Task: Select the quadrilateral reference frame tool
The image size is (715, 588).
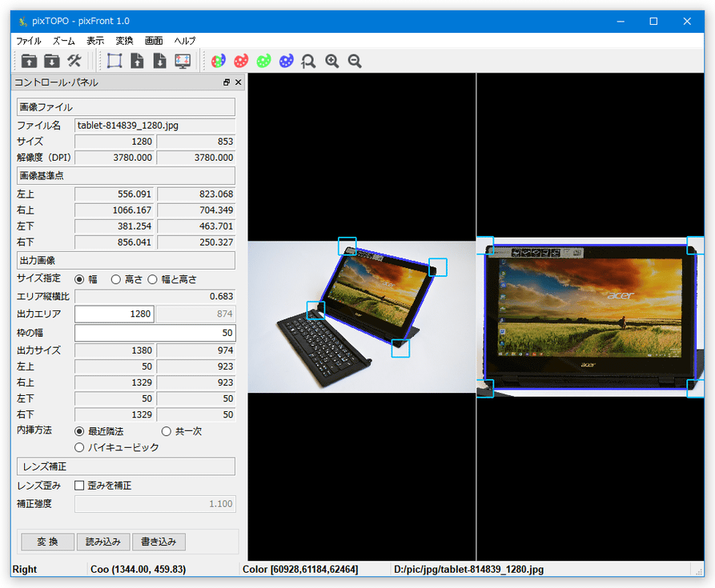Action: 114,61
